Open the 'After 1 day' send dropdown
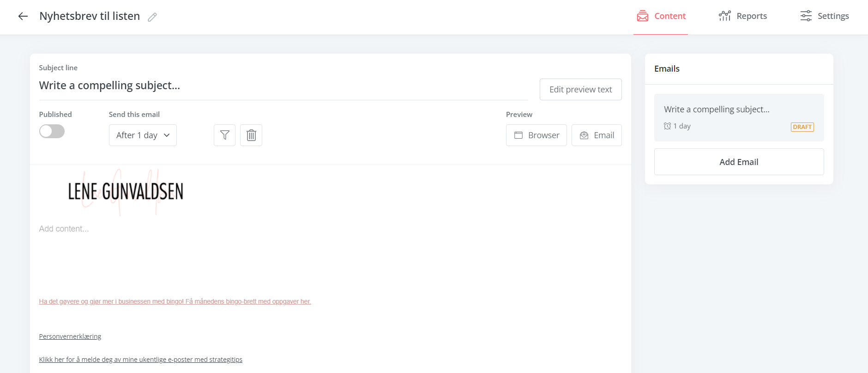Screen dimensions: 868x373 tap(143, 135)
